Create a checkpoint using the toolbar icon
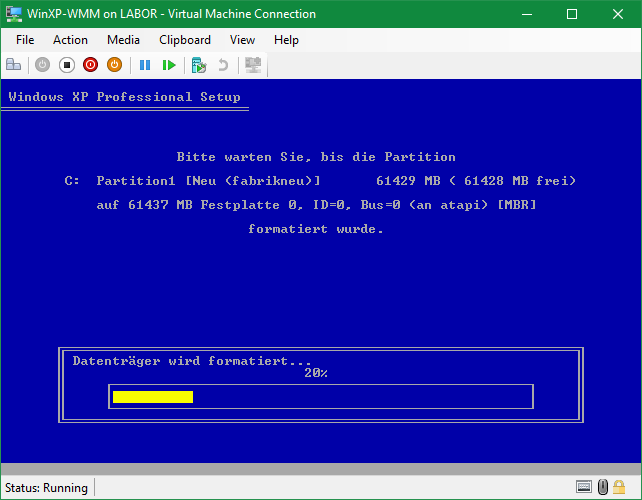 [x=199, y=65]
